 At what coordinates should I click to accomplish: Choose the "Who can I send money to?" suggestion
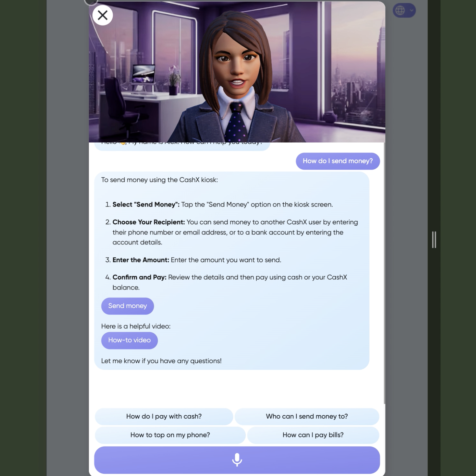tap(307, 416)
